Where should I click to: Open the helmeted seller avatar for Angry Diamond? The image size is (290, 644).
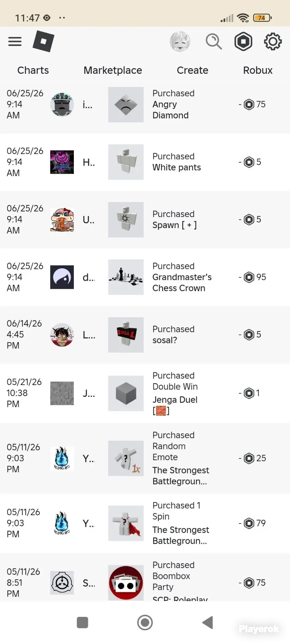(62, 105)
